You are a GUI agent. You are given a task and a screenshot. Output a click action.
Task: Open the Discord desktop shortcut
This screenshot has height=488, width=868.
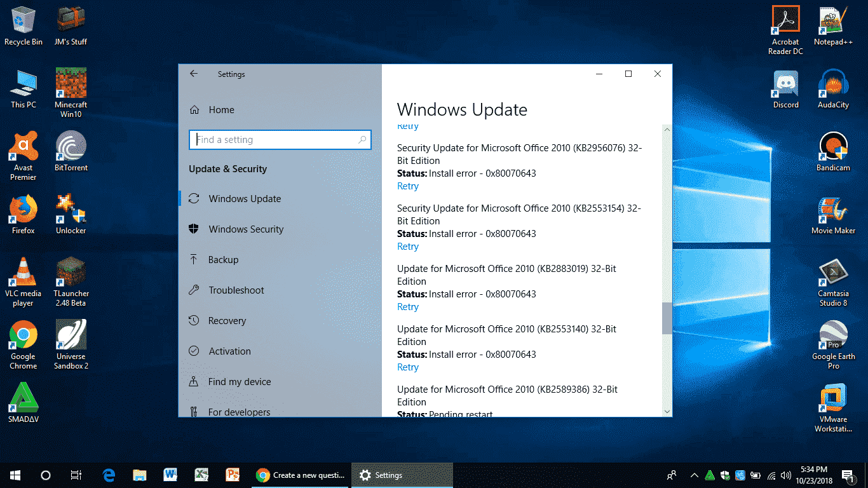click(785, 89)
